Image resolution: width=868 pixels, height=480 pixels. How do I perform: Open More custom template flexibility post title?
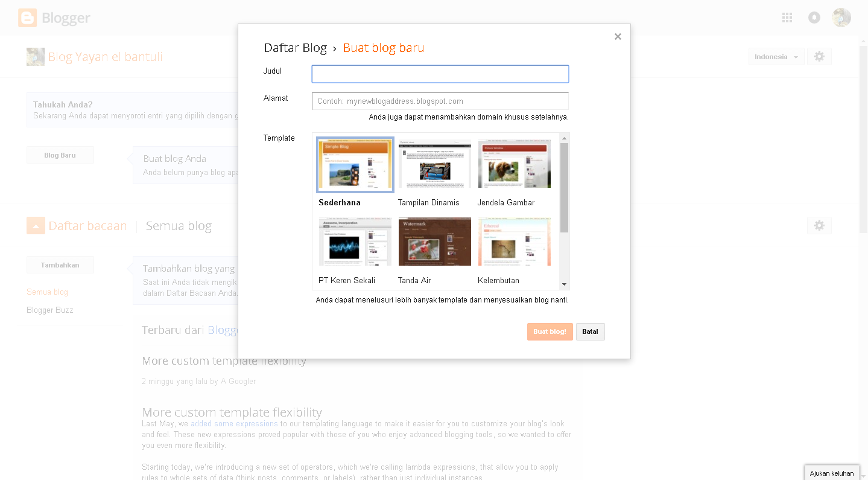(x=232, y=412)
